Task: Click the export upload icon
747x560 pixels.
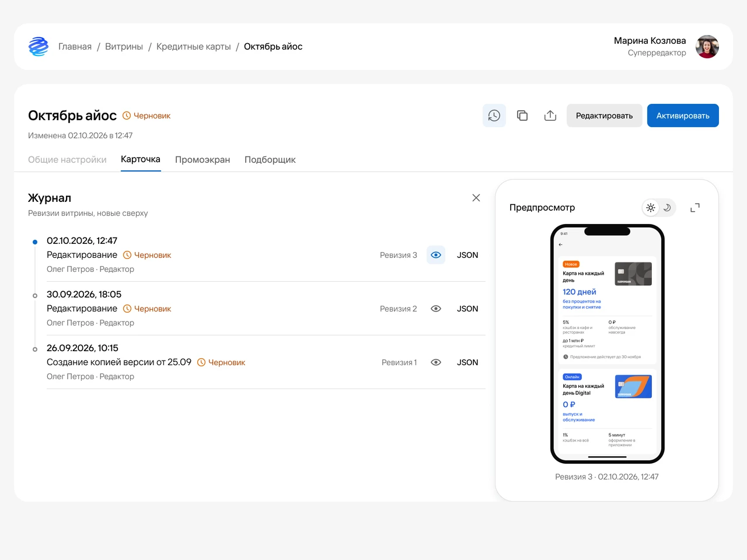Action: pos(550,116)
